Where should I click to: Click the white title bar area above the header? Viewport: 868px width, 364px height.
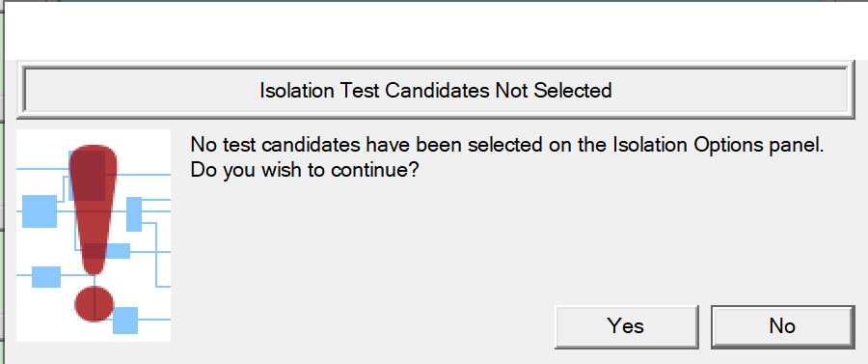click(436, 29)
